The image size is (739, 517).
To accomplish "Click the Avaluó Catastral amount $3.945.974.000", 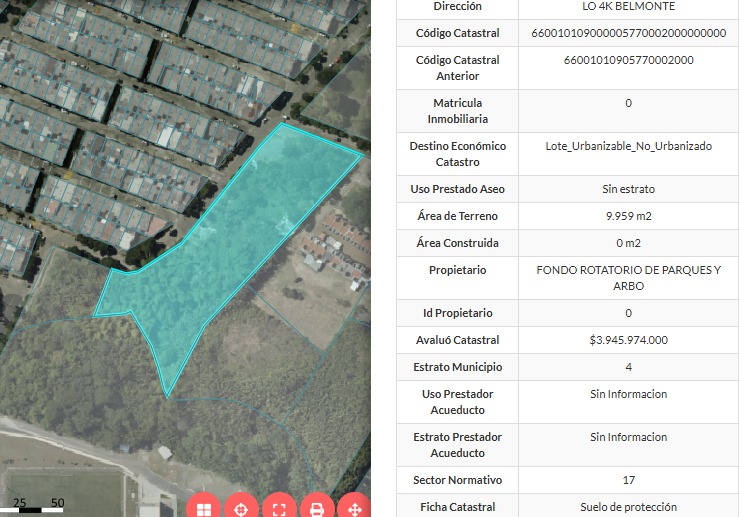I will tap(628, 340).
